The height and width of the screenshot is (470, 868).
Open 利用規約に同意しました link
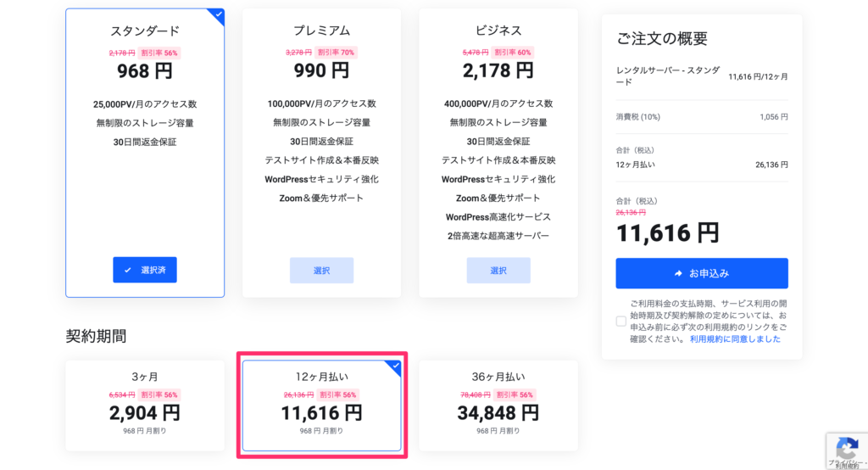click(x=735, y=339)
